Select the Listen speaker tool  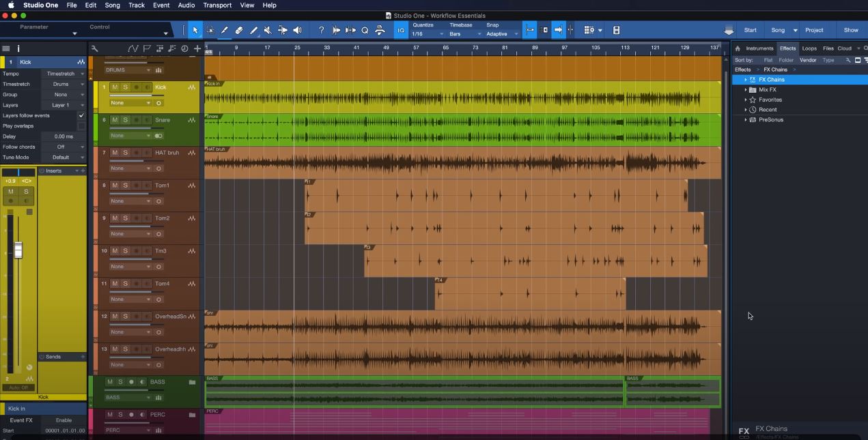(x=297, y=30)
